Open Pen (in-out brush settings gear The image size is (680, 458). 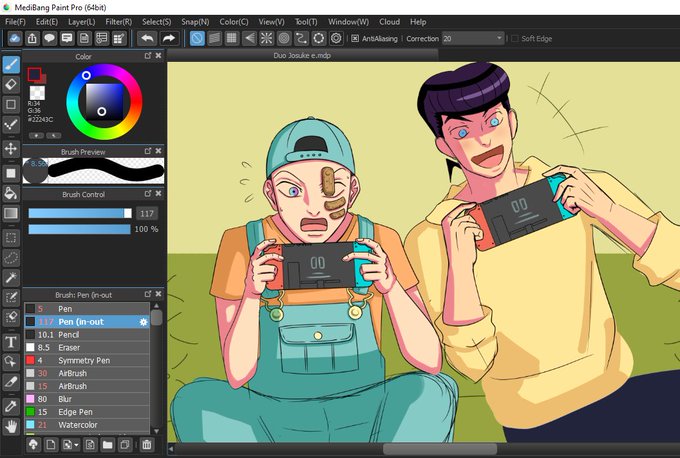pyautogui.click(x=144, y=322)
